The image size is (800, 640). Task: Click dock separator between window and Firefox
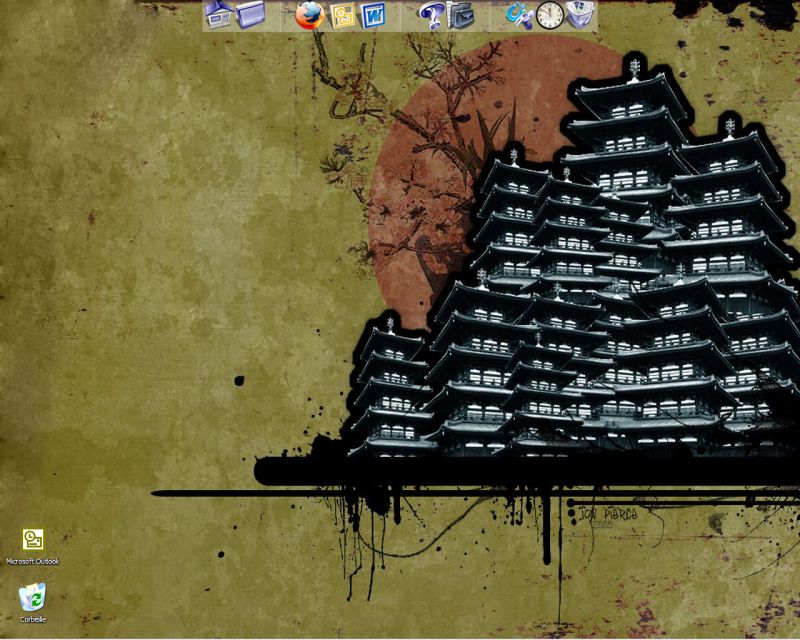tap(280, 15)
